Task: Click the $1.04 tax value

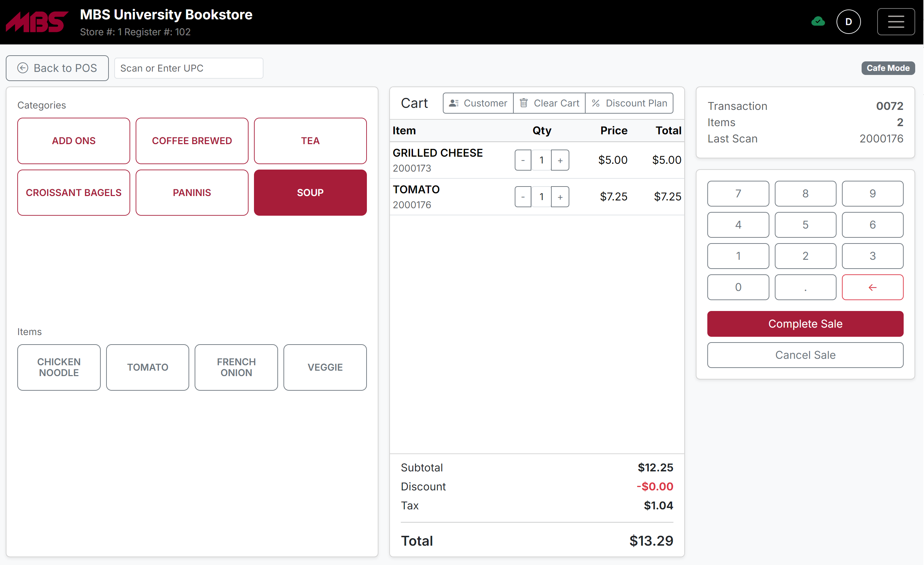Action: 658,506
